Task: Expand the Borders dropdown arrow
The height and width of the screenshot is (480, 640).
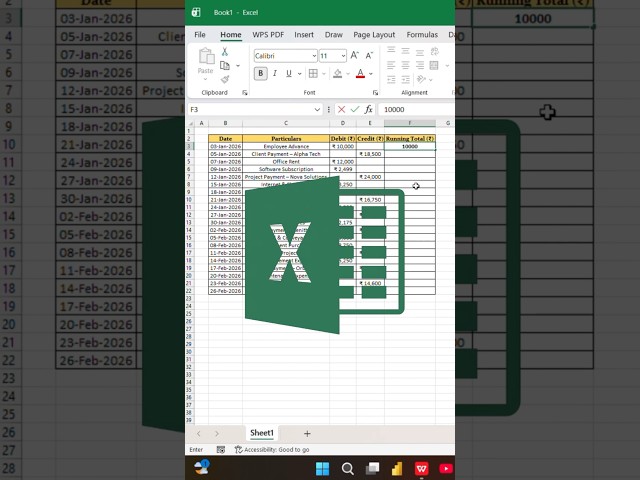Action: pos(324,74)
